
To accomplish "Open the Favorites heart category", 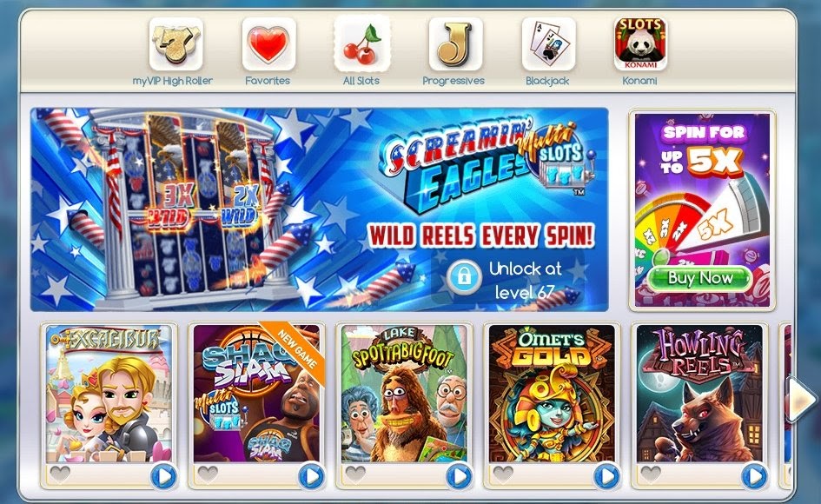I will point(268,44).
